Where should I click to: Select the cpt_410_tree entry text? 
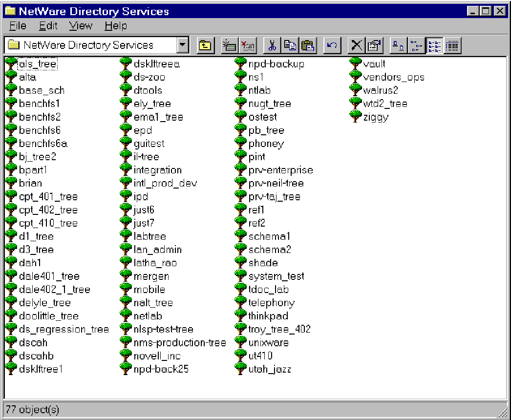[48, 223]
